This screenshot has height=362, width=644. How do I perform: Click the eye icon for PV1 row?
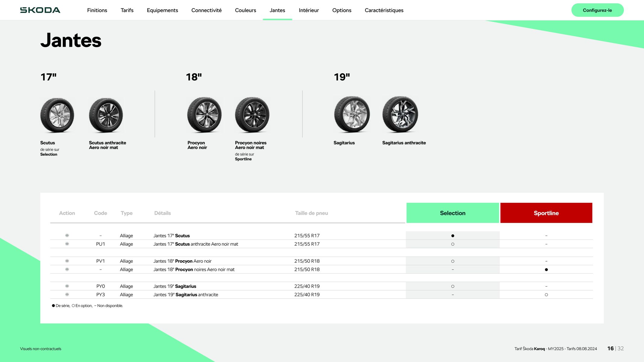click(67, 261)
